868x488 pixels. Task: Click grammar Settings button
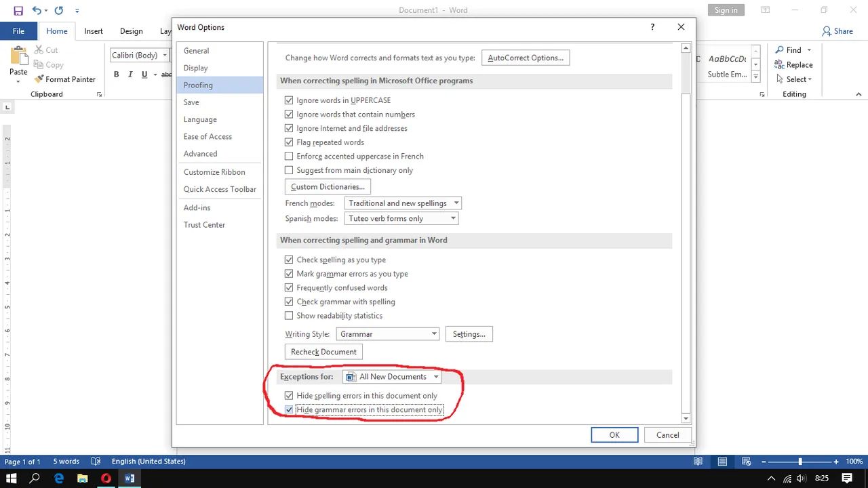click(469, 334)
